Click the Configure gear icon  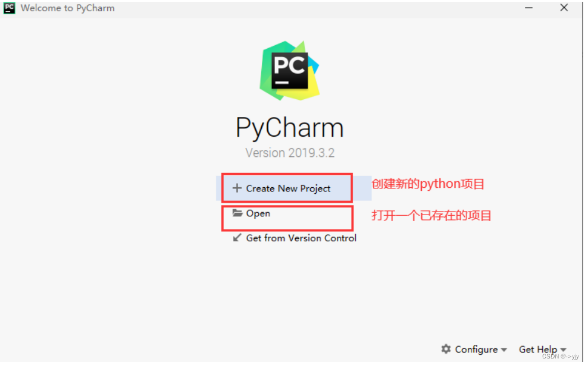point(446,349)
